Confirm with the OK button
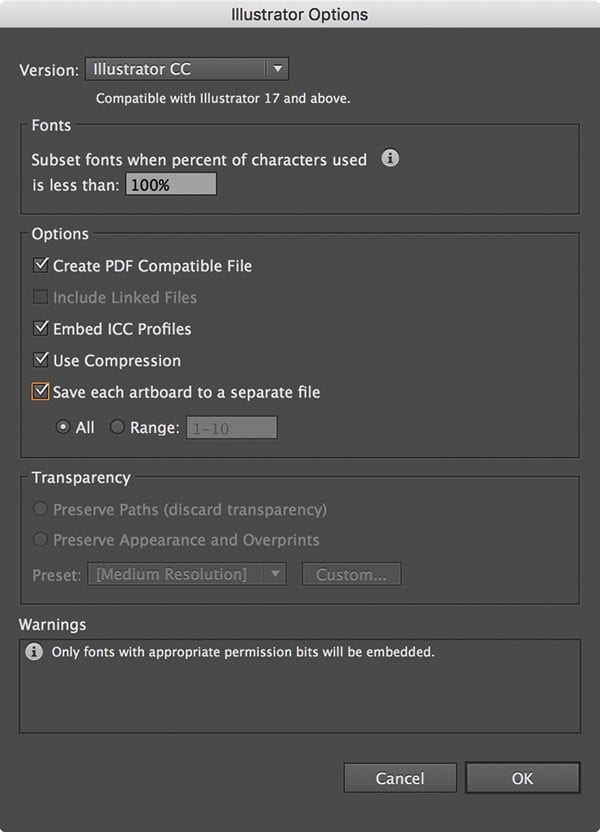Screen dimensions: 600x832 coord(522,778)
